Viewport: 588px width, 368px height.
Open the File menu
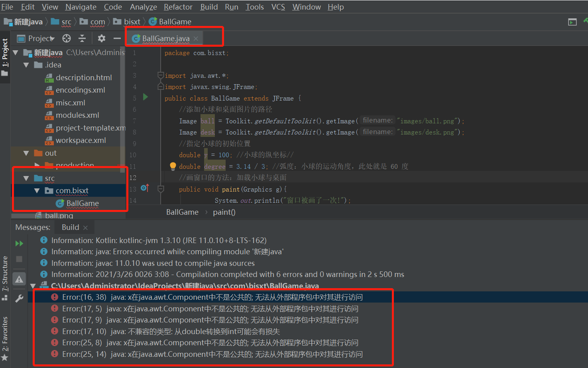click(7, 7)
